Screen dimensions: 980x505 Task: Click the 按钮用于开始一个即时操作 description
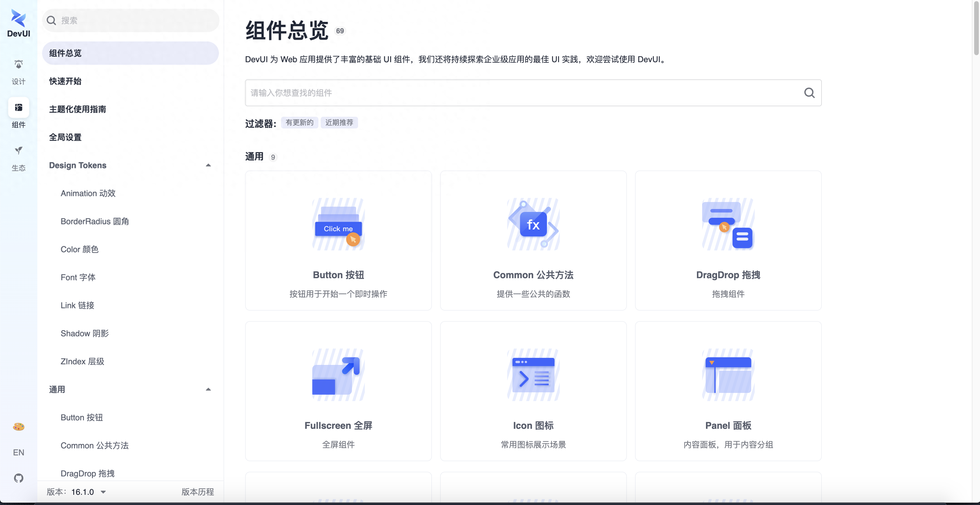(x=338, y=294)
